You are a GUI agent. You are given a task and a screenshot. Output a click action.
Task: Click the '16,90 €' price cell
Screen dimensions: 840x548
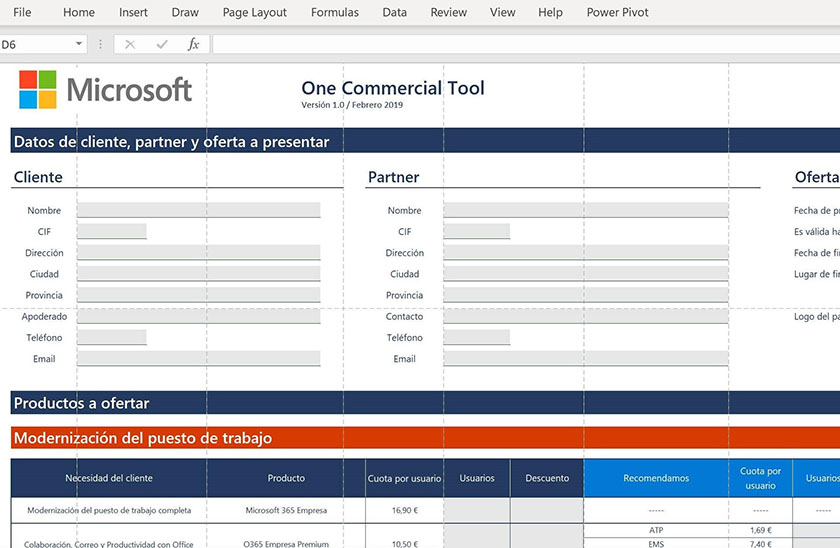[404, 510]
